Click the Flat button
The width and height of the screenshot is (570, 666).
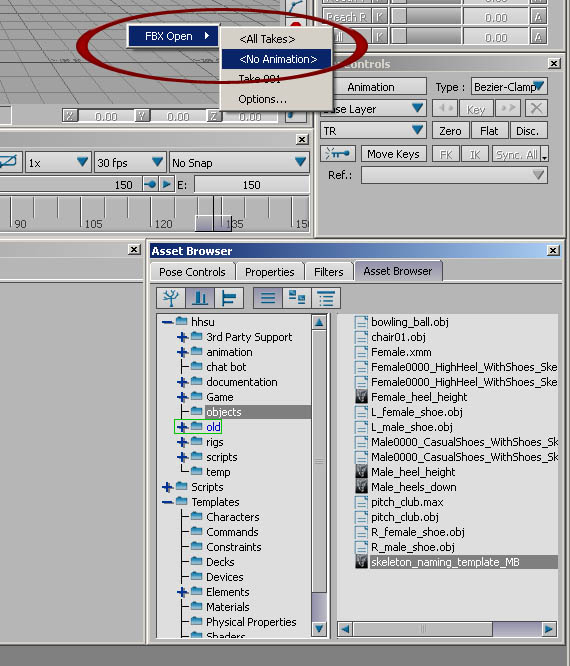tap(489, 130)
